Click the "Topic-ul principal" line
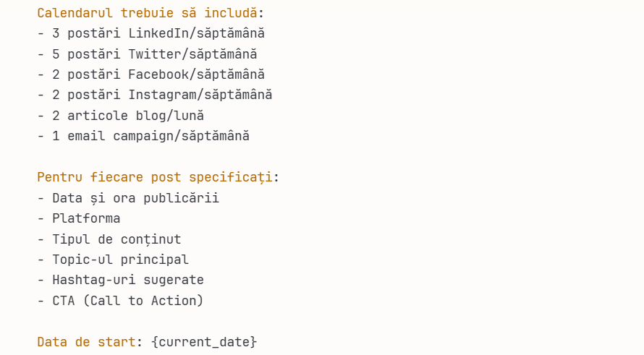Screen dimensions: 644x355 pyautogui.click(x=120, y=260)
